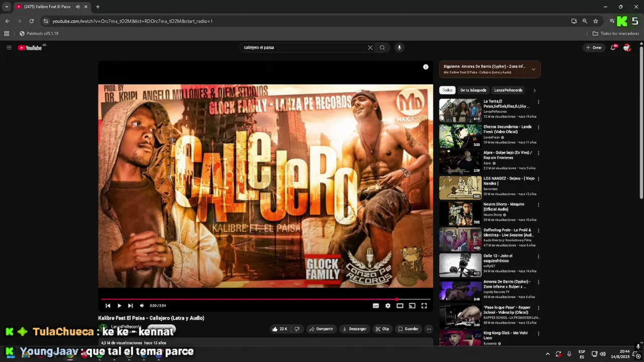Screen dimensions: 644x362
Task: Open player settings gear
Action: point(388,306)
